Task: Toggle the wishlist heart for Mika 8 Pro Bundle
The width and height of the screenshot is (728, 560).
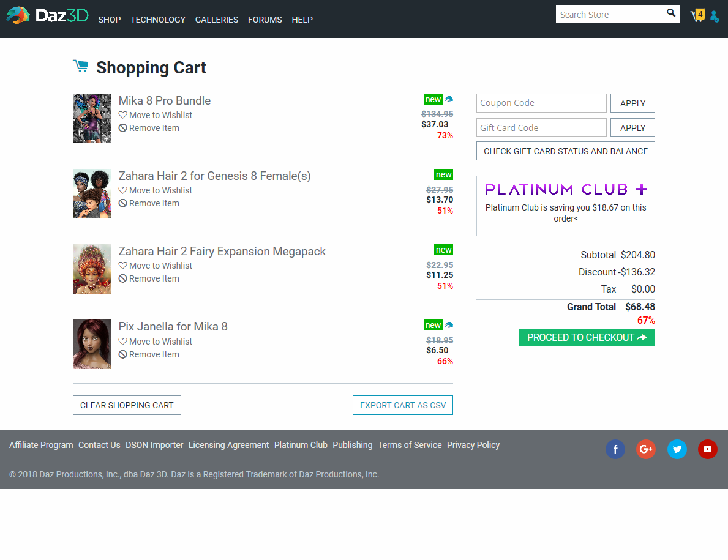Action: pos(121,115)
